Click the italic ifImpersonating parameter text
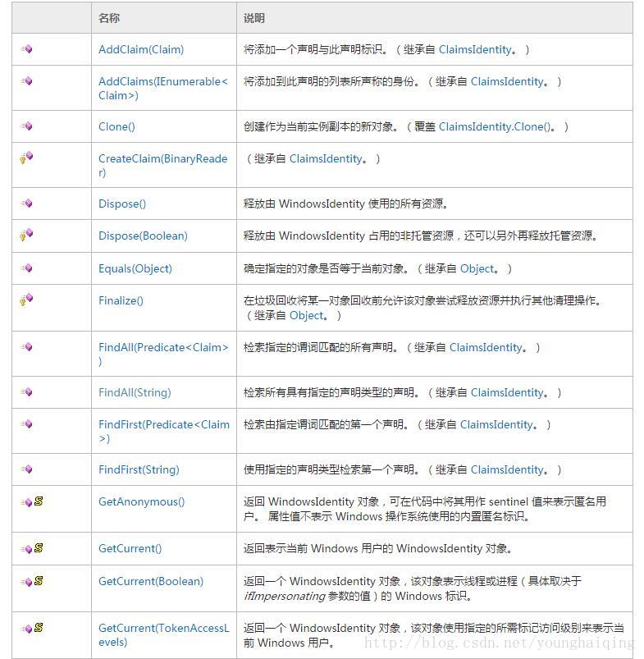The width and height of the screenshot is (644, 659). [x=285, y=596]
